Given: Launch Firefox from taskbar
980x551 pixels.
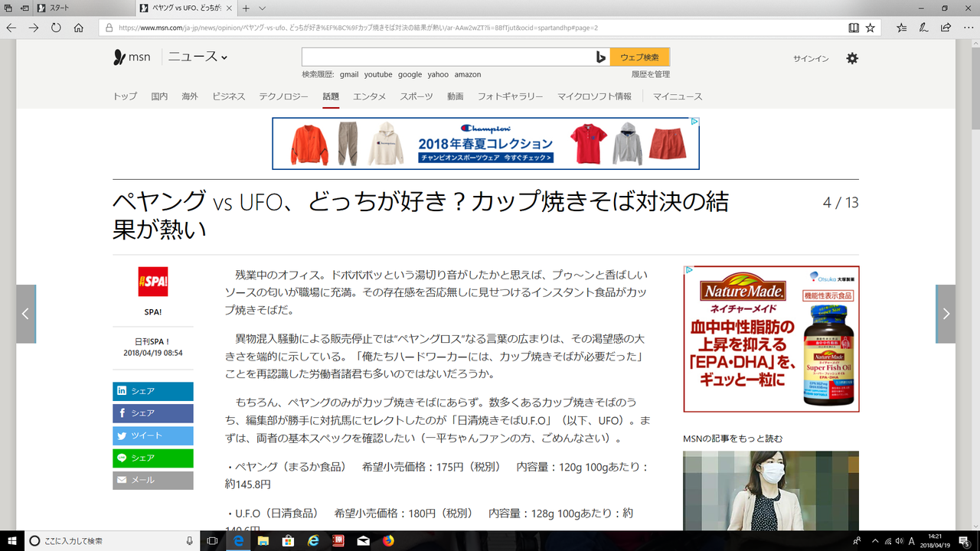Looking at the screenshot, I should click(388, 541).
